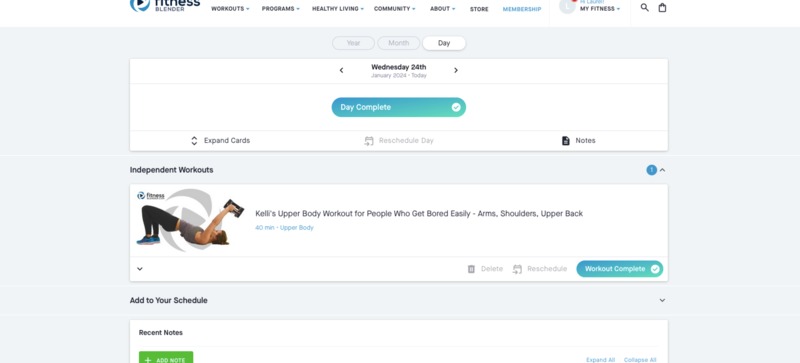Toggle Workout Complete checkmark button
The width and height of the screenshot is (800, 363).
(x=619, y=269)
